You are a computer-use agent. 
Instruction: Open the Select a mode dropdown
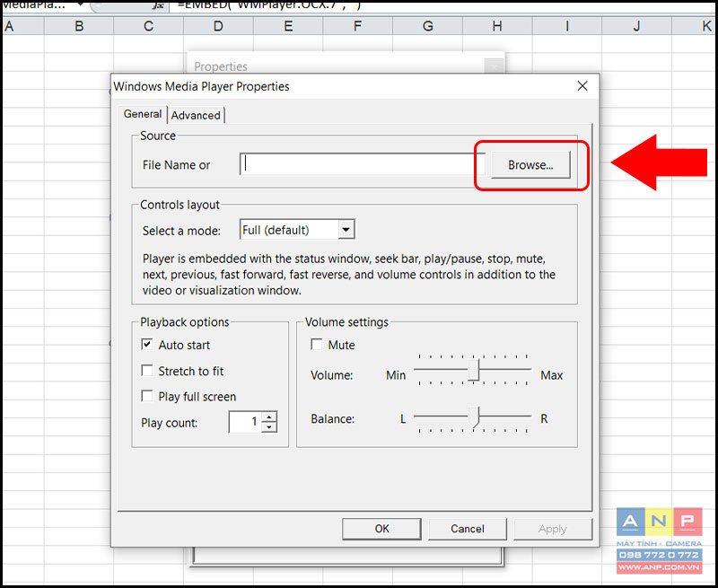346,230
